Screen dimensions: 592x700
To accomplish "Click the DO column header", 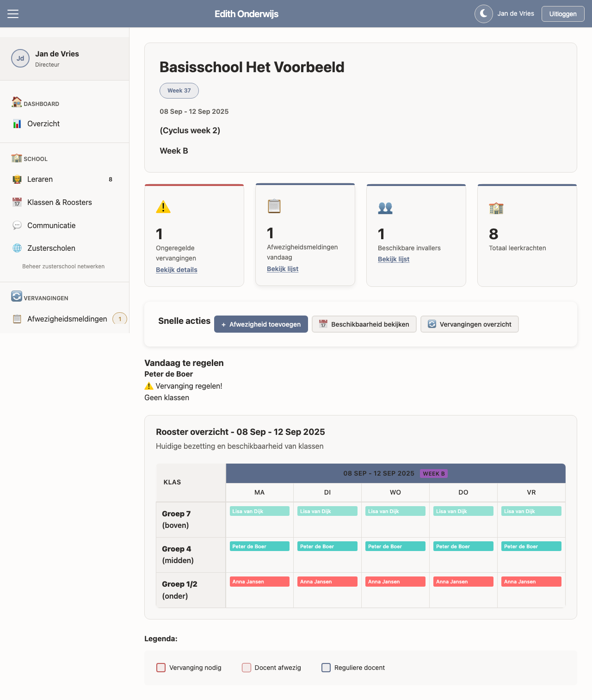I will click(x=463, y=492).
